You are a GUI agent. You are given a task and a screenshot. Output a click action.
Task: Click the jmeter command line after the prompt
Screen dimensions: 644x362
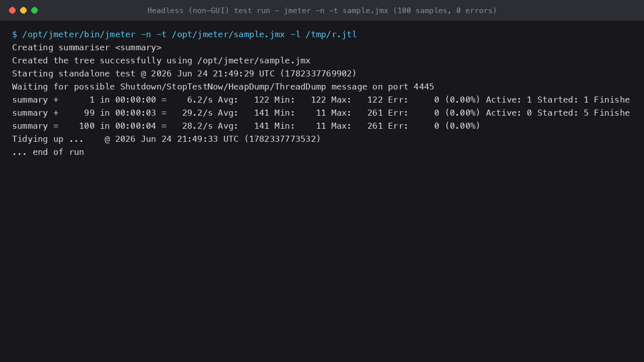[190, 34]
